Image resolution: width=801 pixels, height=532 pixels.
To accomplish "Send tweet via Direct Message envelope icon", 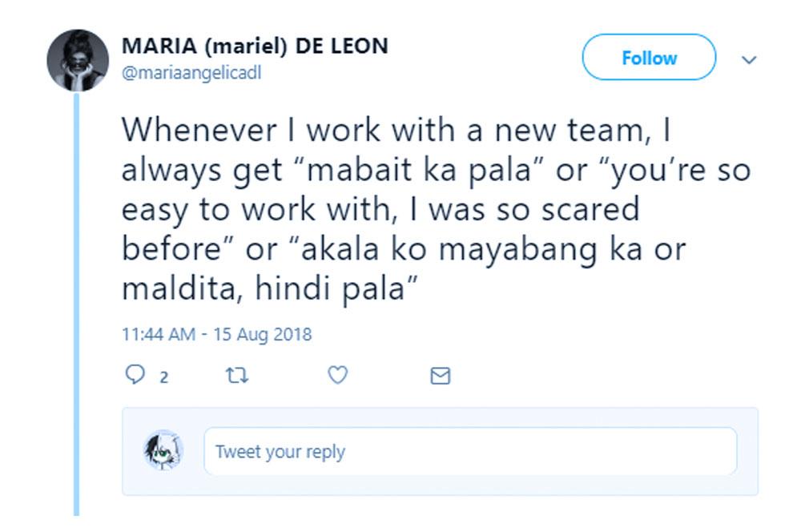I will 441,376.
